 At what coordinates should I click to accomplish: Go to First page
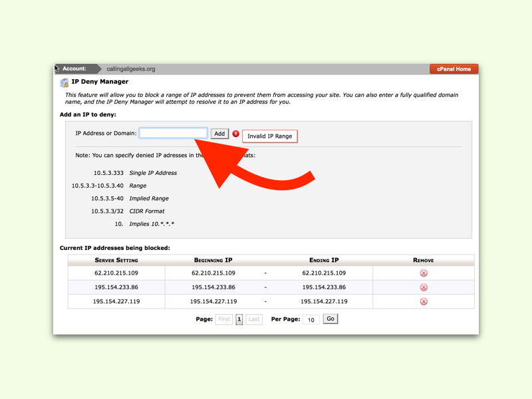point(224,319)
